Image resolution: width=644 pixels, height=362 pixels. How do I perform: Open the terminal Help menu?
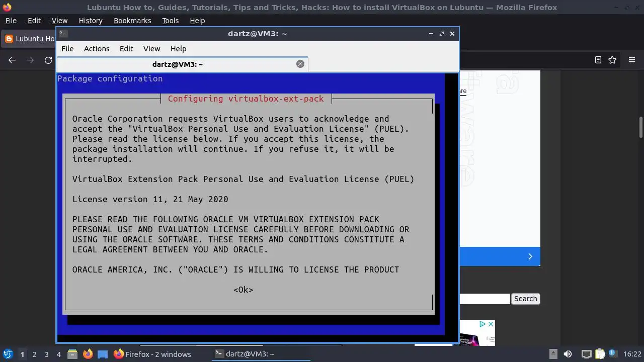(x=178, y=49)
